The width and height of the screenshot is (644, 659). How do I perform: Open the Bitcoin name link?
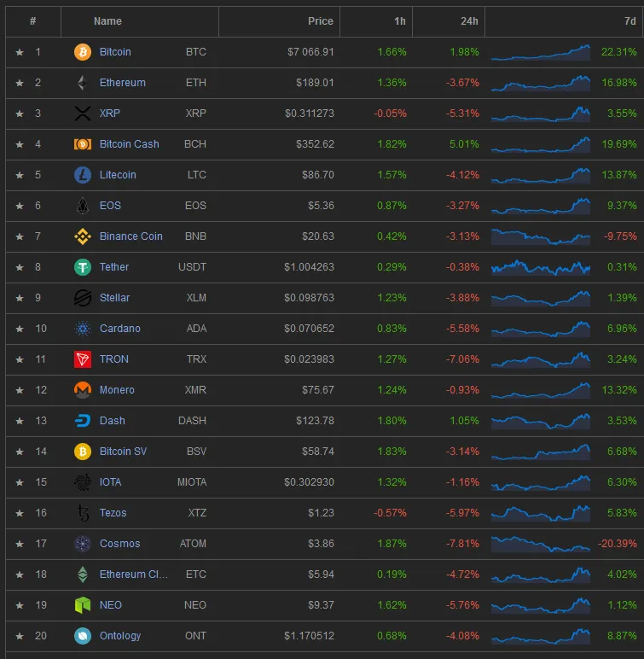tap(115, 52)
